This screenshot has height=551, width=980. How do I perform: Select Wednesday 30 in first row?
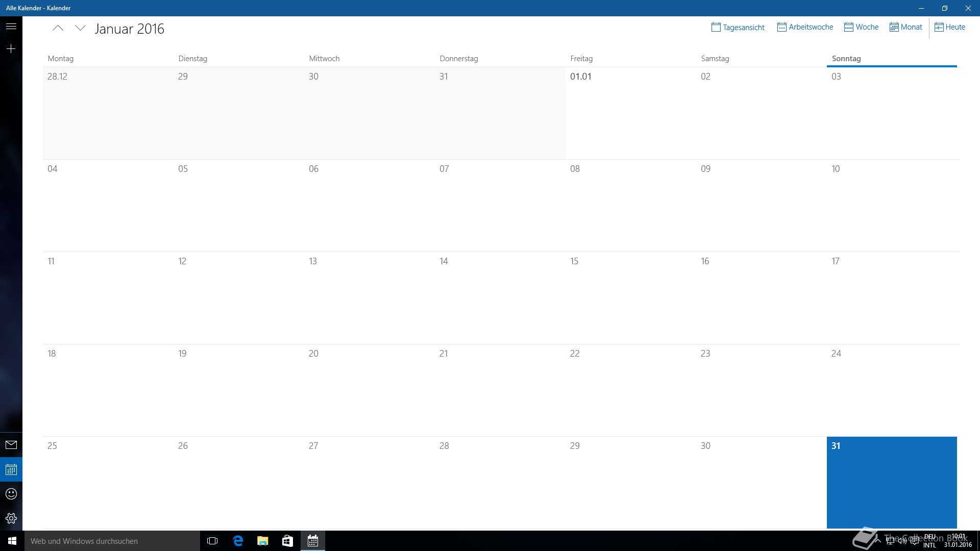[x=370, y=113]
